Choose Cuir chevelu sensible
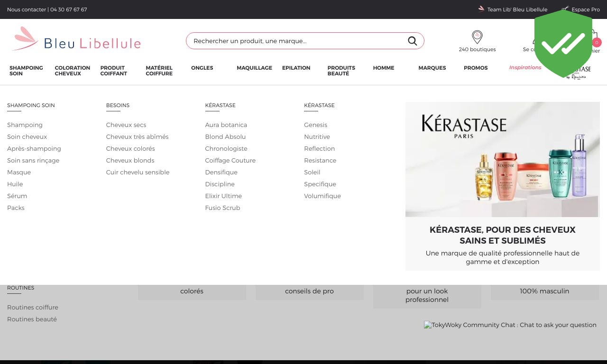Screen dimensions: 607x364 click(x=138, y=172)
